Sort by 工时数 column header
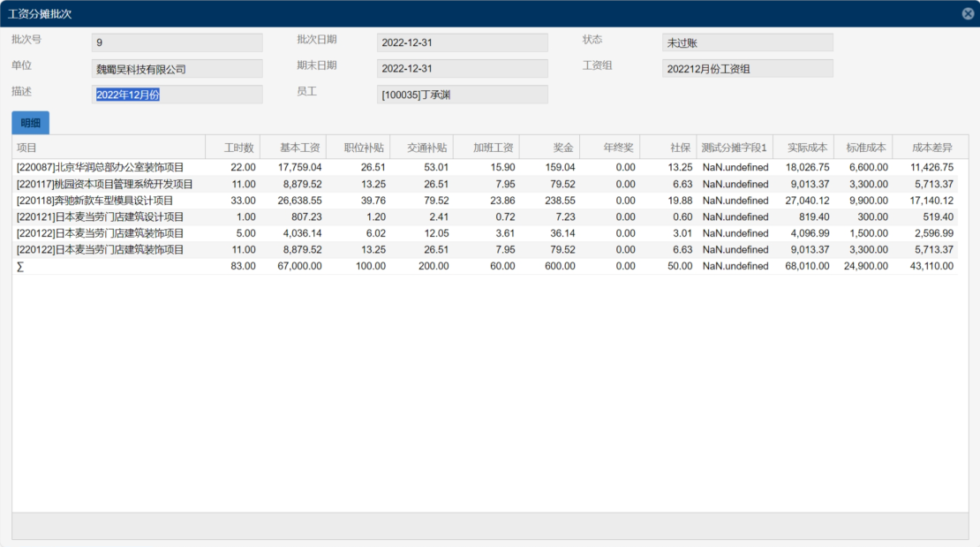This screenshot has width=980, height=547. click(x=233, y=148)
